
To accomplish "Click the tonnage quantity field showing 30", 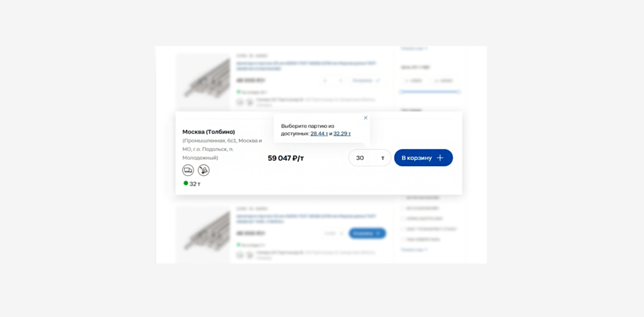I will pos(370,158).
